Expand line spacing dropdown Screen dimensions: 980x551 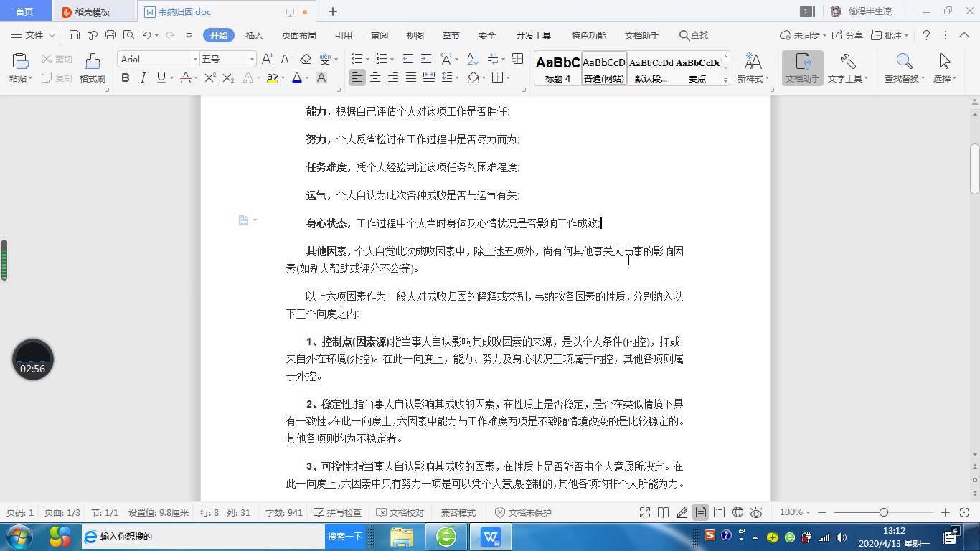coord(457,77)
